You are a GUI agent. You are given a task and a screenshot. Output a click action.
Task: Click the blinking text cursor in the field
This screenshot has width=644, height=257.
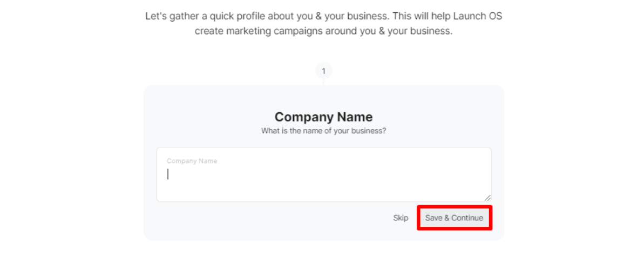(167, 174)
